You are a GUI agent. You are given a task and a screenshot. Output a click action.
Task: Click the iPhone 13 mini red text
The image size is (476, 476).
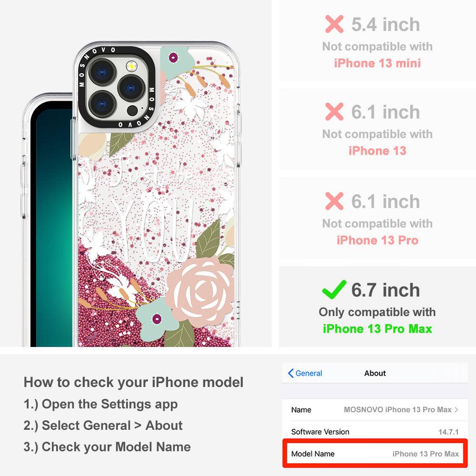pyautogui.click(x=377, y=63)
